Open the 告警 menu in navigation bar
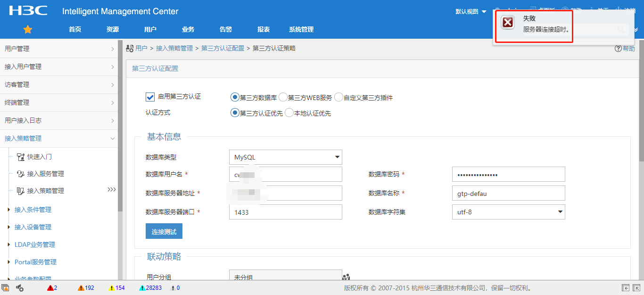644x295 pixels. click(226, 29)
